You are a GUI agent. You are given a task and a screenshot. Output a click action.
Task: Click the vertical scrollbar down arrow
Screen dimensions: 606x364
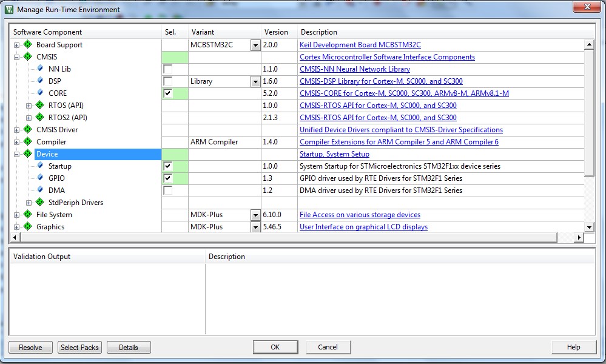coord(589,227)
